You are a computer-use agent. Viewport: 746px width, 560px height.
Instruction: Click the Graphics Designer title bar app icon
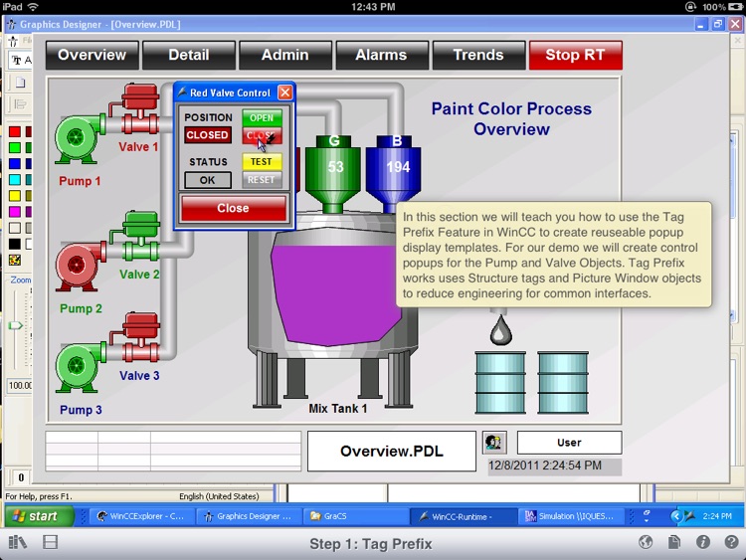pyautogui.click(x=11, y=24)
